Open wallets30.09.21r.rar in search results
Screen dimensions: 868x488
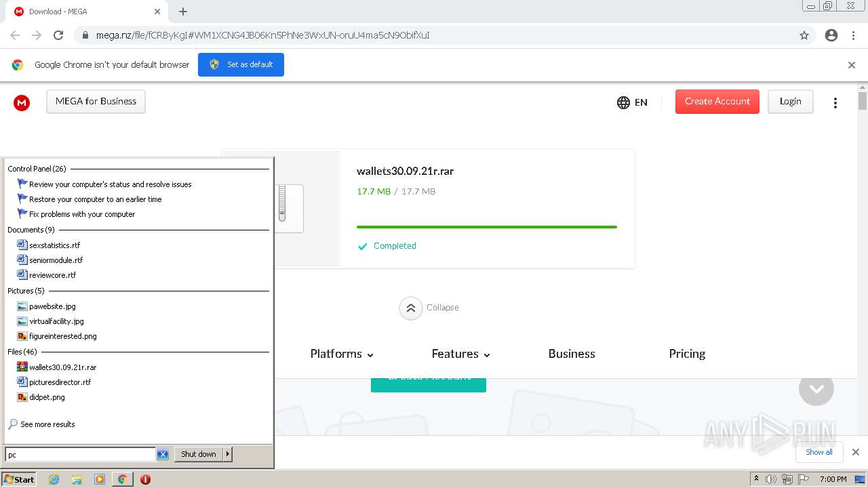click(x=57, y=367)
